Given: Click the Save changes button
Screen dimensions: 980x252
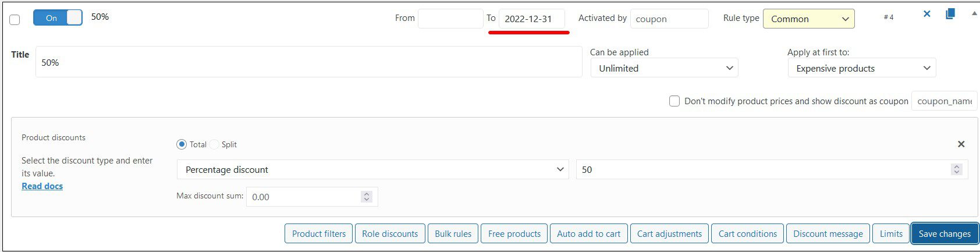Looking at the screenshot, I should point(945,234).
